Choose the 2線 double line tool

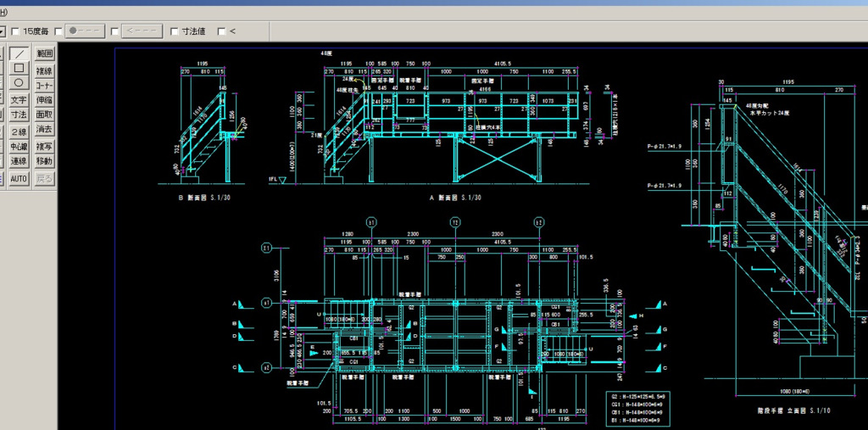(19, 131)
